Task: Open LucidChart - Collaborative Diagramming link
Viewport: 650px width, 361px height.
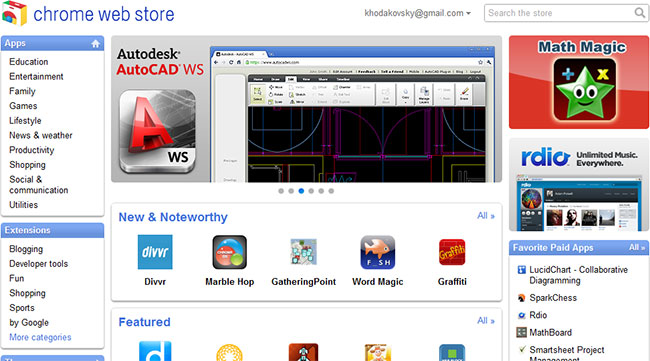Action: [578, 275]
